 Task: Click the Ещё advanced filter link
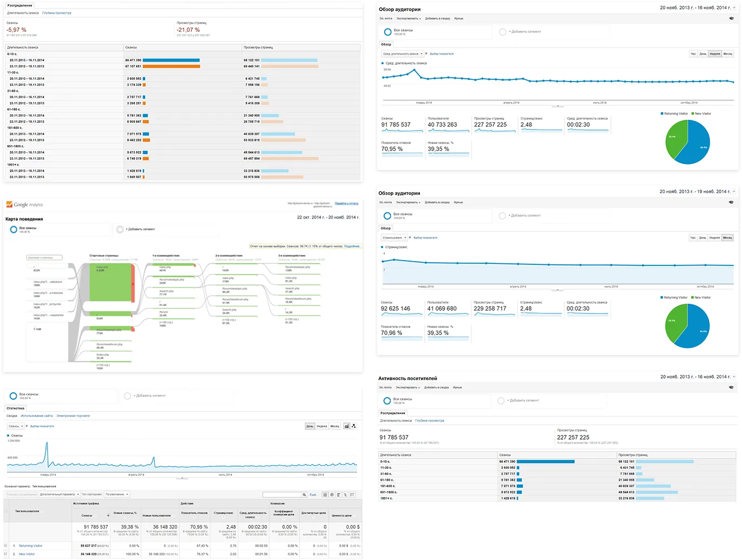[313, 495]
